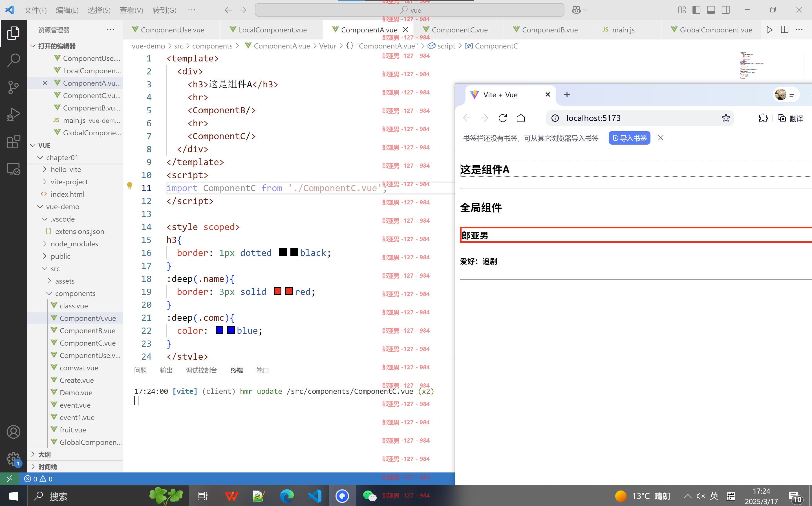The height and width of the screenshot is (506, 812).
Task: Open the Explorer view in activity bar
Action: (13, 33)
